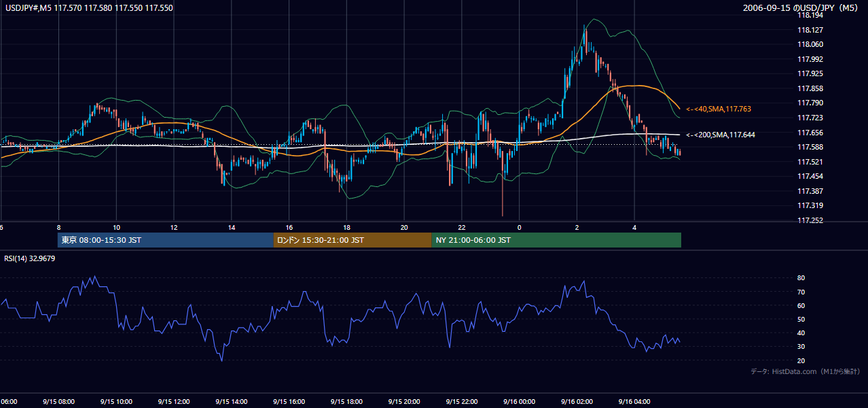Click hour label 20 under price chart
The height and width of the screenshot is (408, 868).
(405, 227)
